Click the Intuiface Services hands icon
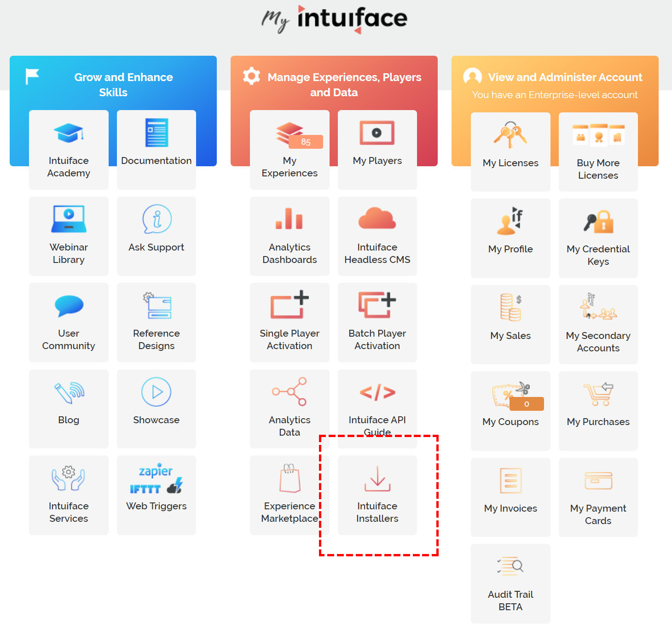672x630 pixels. (69, 478)
